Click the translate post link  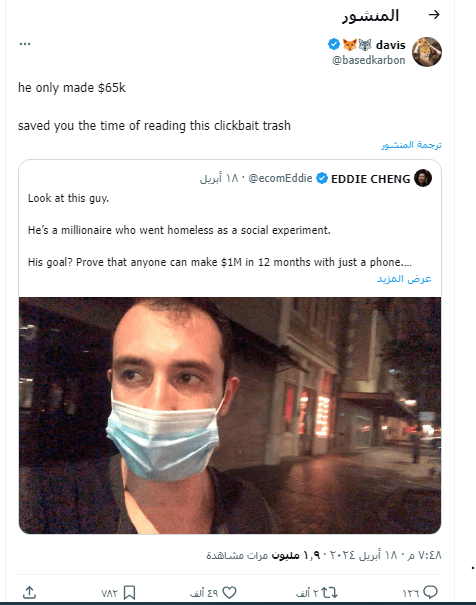click(x=411, y=145)
